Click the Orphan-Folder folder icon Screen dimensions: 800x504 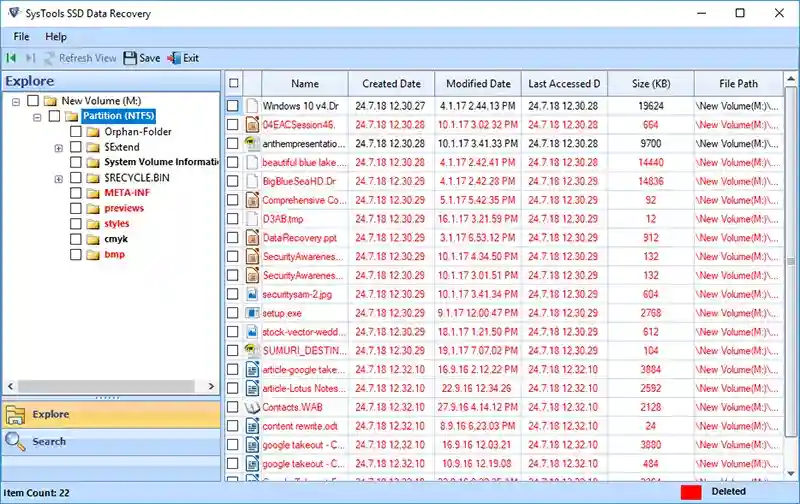[x=93, y=132]
